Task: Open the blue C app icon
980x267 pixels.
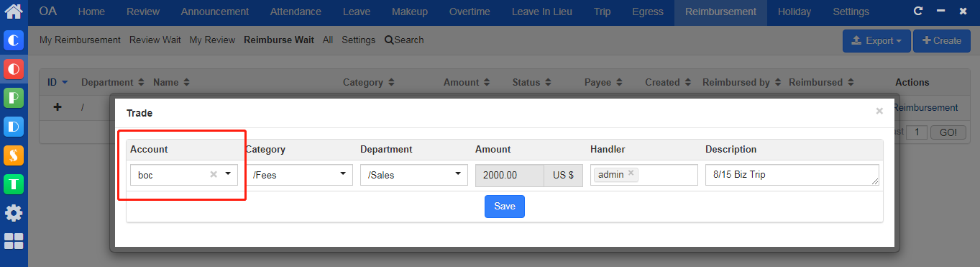Action: (x=14, y=40)
